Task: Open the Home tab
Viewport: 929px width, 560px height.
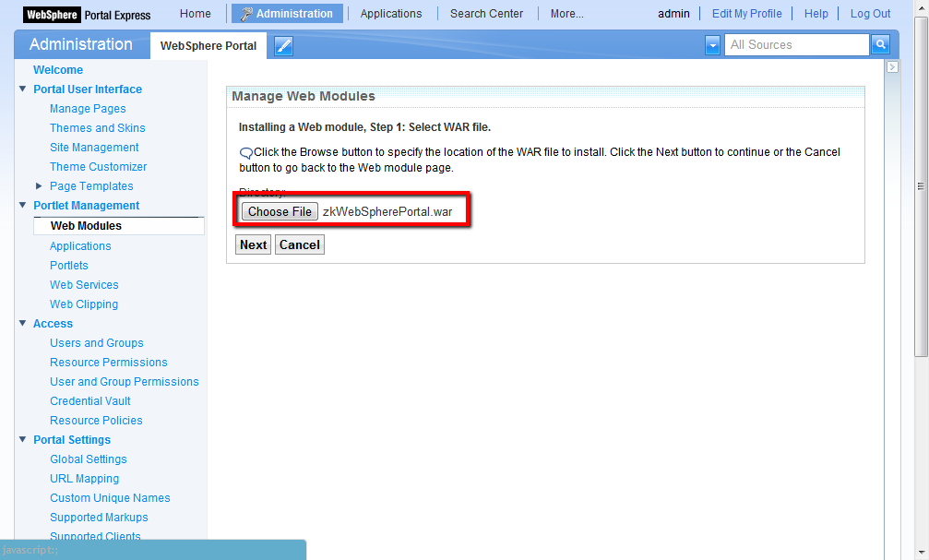Action: (195, 13)
